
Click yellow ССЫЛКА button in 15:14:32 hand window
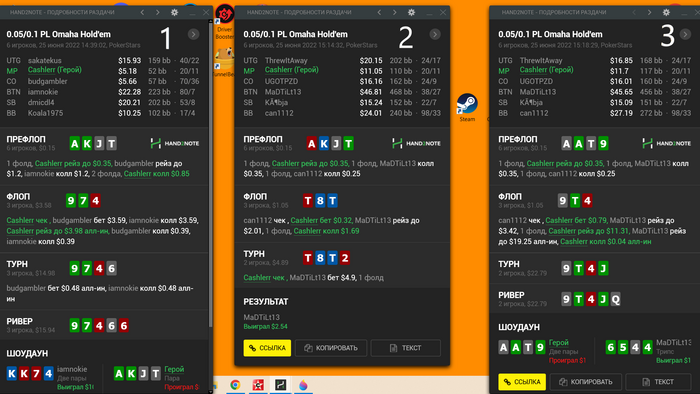click(267, 348)
